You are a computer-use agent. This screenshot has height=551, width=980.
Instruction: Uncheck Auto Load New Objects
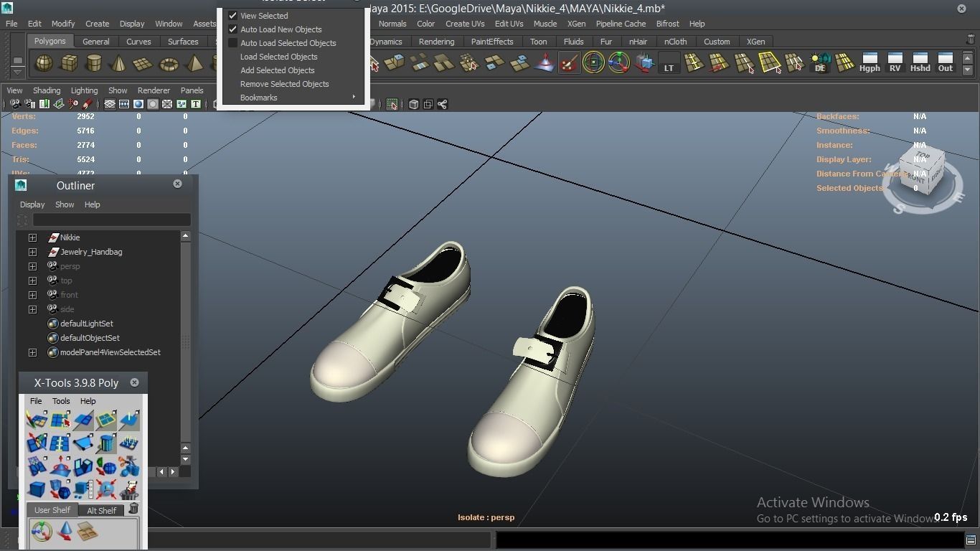(x=232, y=29)
